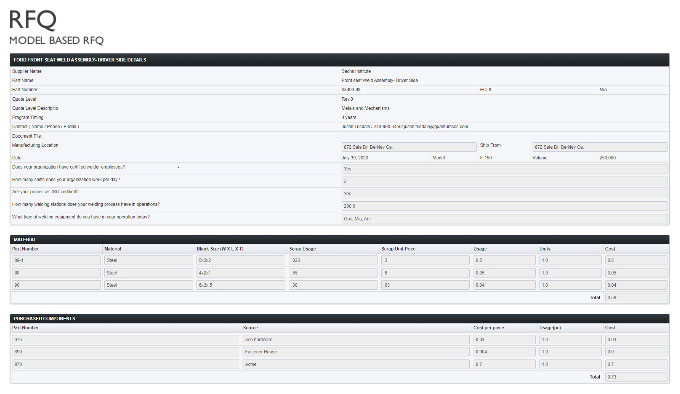Click the Blank Size field reading 5x2x2
The height and width of the screenshot is (394, 680).
tap(240, 260)
